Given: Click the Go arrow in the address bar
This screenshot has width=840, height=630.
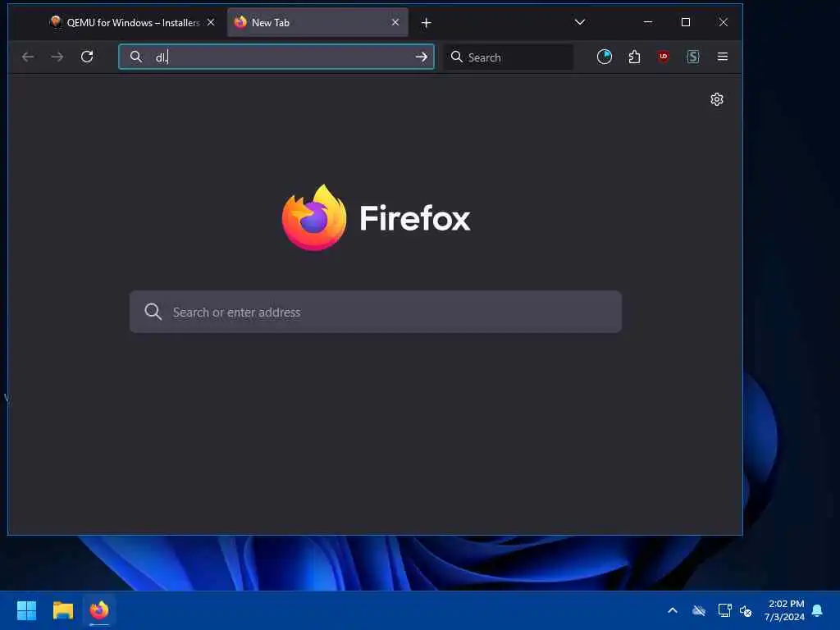Looking at the screenshot, I should [422, 57].
